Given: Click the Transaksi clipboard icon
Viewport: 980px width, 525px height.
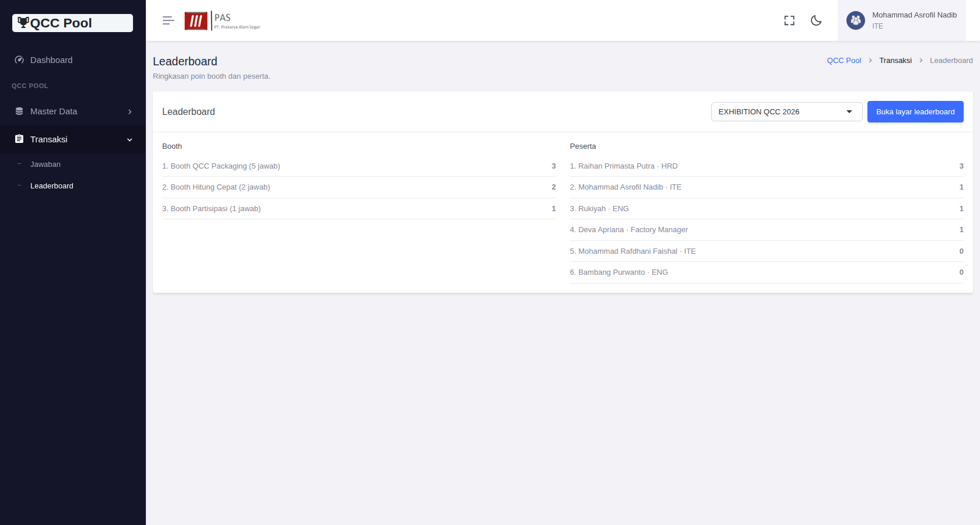Looking at the screenshot, I should 19,139.
